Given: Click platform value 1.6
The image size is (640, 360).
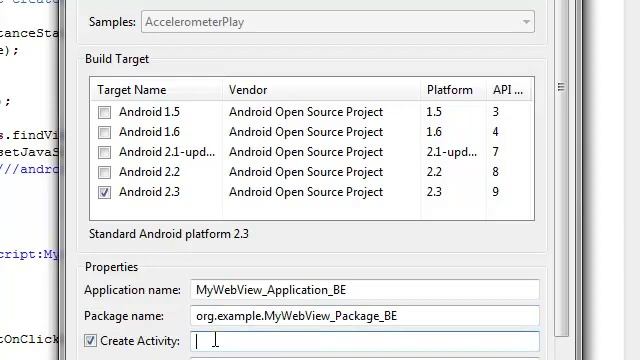Looking at the screenshot, I should 434,132.
